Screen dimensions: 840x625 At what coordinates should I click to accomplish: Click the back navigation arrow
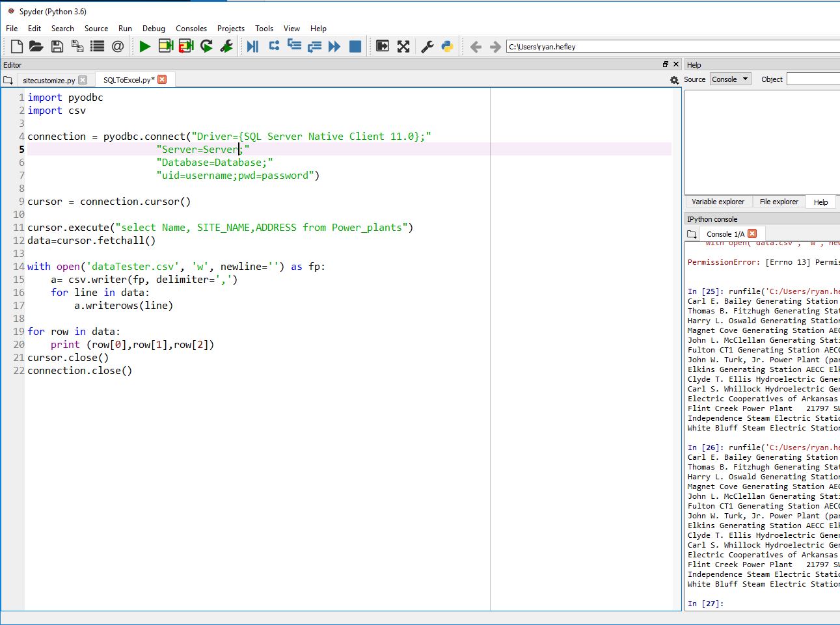tap(476, 46)
